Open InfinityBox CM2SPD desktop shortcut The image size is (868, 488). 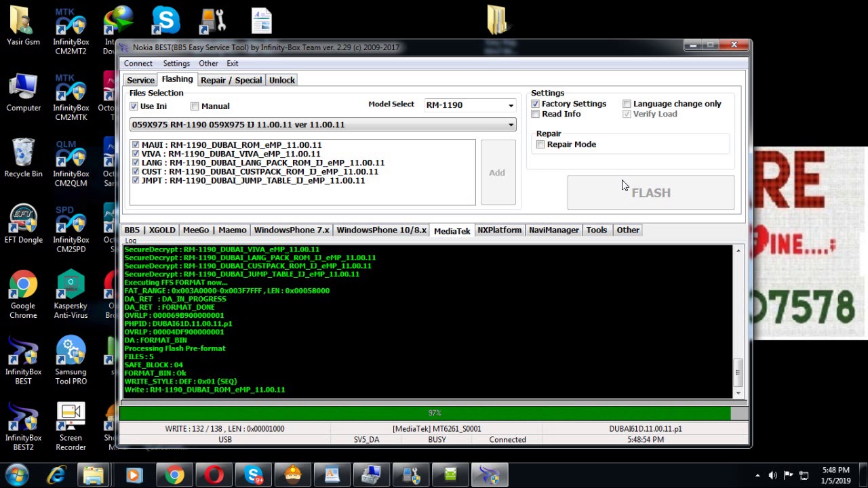click(x=71, y=230)
